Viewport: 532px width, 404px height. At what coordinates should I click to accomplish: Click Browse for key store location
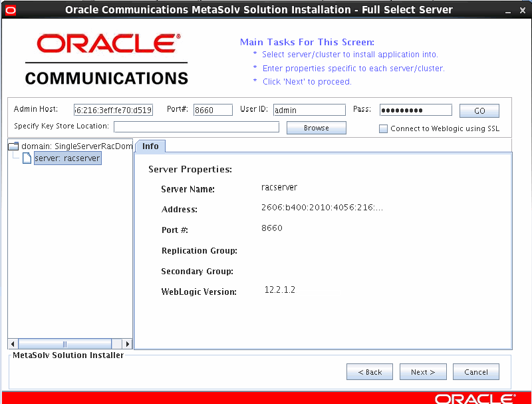[317, 128]
